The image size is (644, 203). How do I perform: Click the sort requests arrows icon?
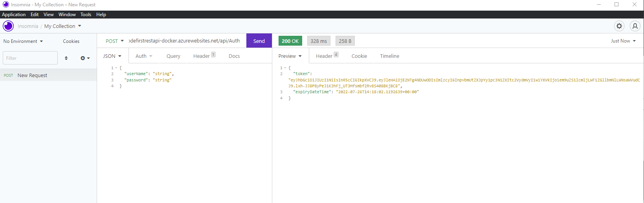click(x=66, y=58)
